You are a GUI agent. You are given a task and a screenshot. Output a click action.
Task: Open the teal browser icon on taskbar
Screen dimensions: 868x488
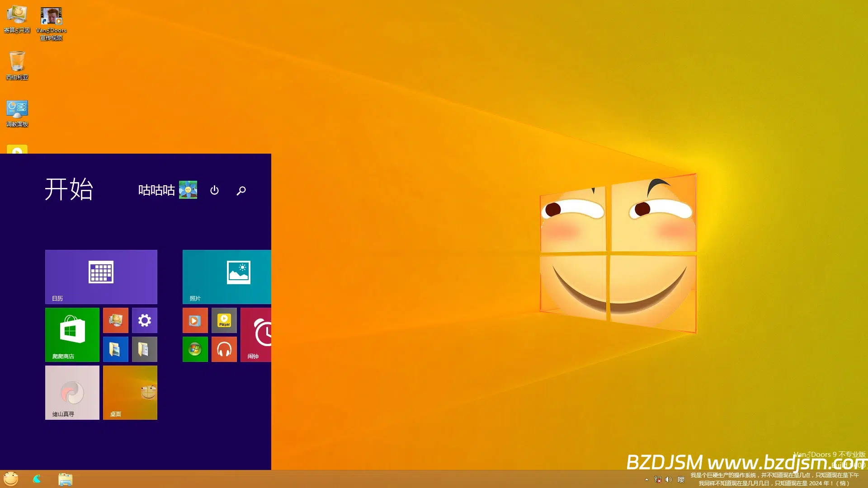37,479
